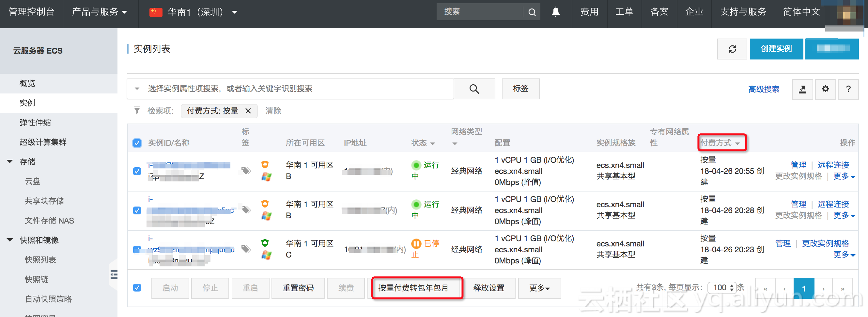
Task: Click the 重置密码 button
Action: coord(298,288)
